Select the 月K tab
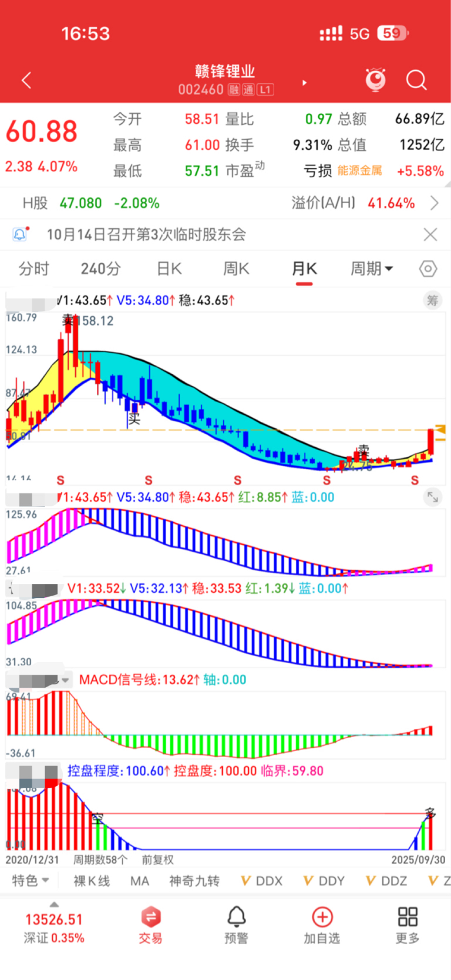Screen dimensions: 451x980 (304, 269)
